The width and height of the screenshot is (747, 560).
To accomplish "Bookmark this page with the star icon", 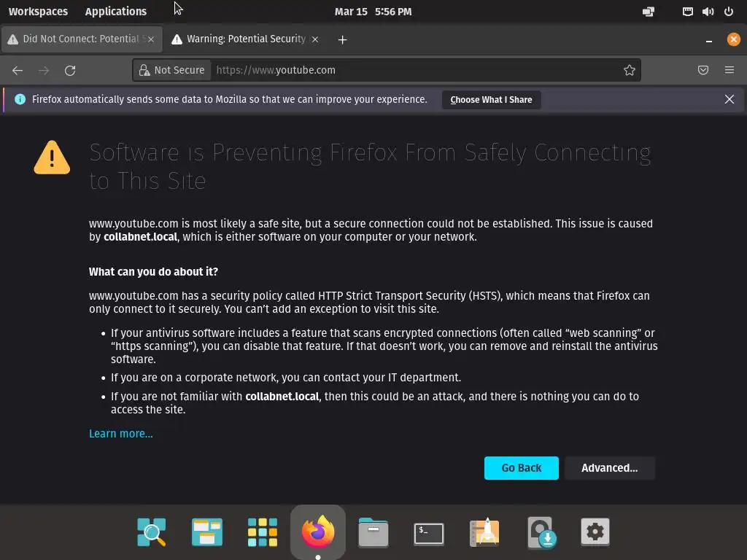I will pyautogui.click(x=630, y=70).
